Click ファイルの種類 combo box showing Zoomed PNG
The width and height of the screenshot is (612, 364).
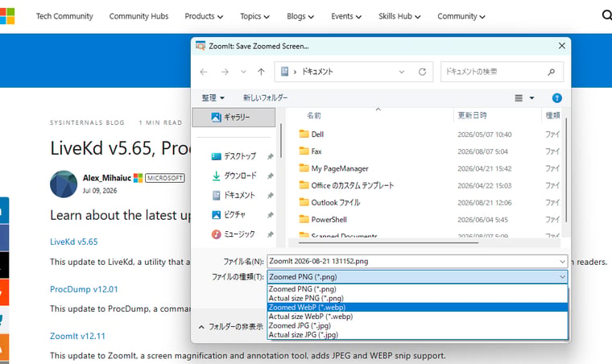point(417,277)
